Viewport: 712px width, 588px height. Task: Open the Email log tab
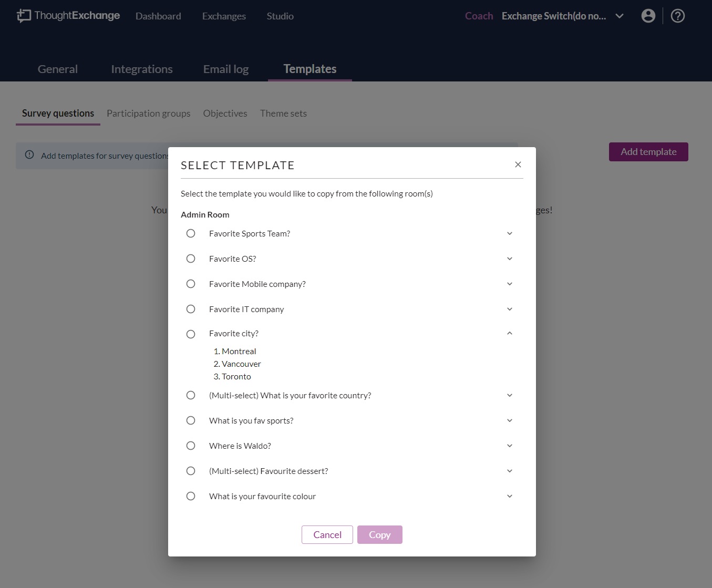click(226, 69)
